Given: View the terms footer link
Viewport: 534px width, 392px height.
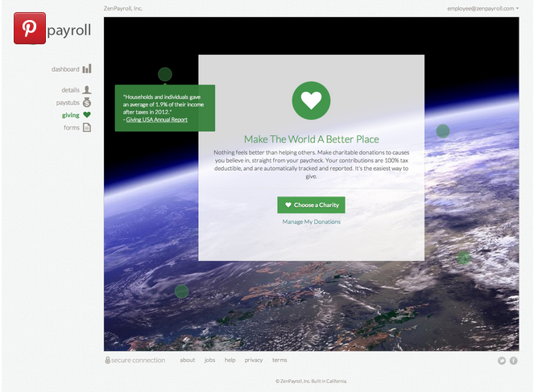Looking at the screenshot, I should click(x=279, y=361).
